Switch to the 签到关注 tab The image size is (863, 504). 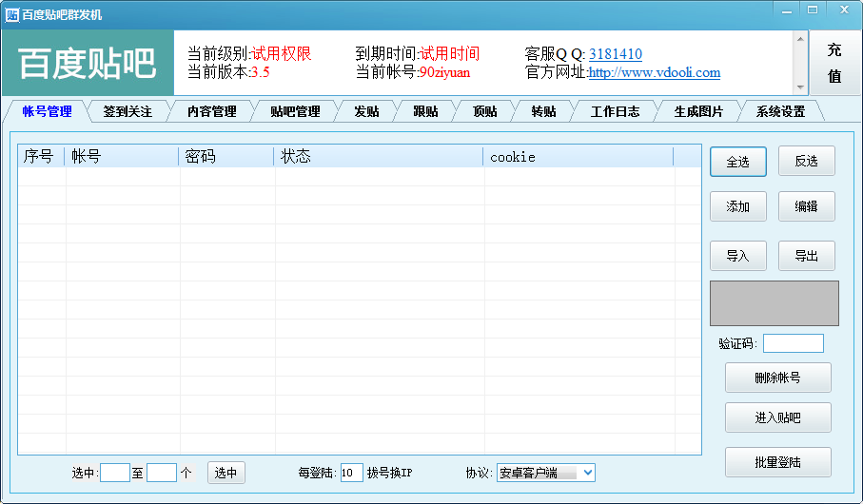tap(127, 111)
